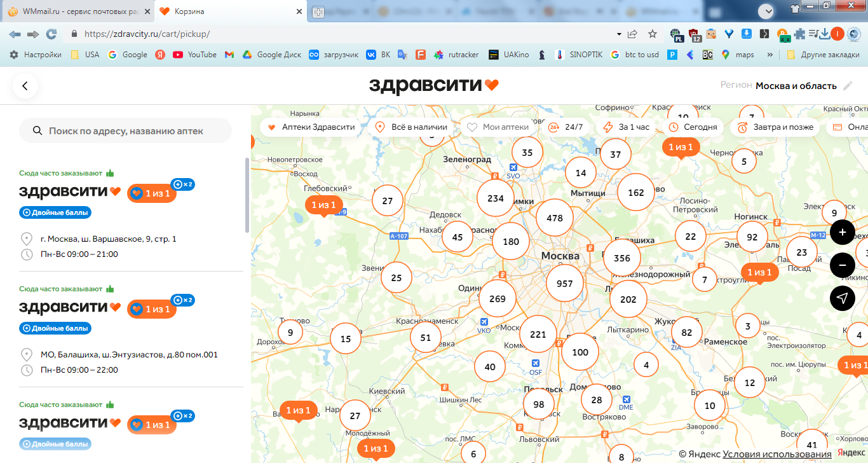The height and width of the screenshot is (463, 868).
Task: Select pharmacy at ш. Варшавское, 9
Action: pyautogui.click(x=131, y=213)
